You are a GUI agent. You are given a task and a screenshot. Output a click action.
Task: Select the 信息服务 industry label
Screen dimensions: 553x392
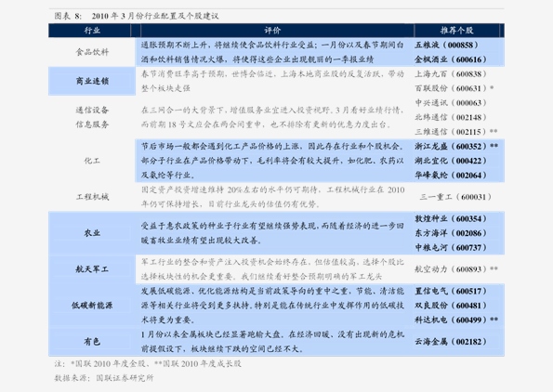92,124
